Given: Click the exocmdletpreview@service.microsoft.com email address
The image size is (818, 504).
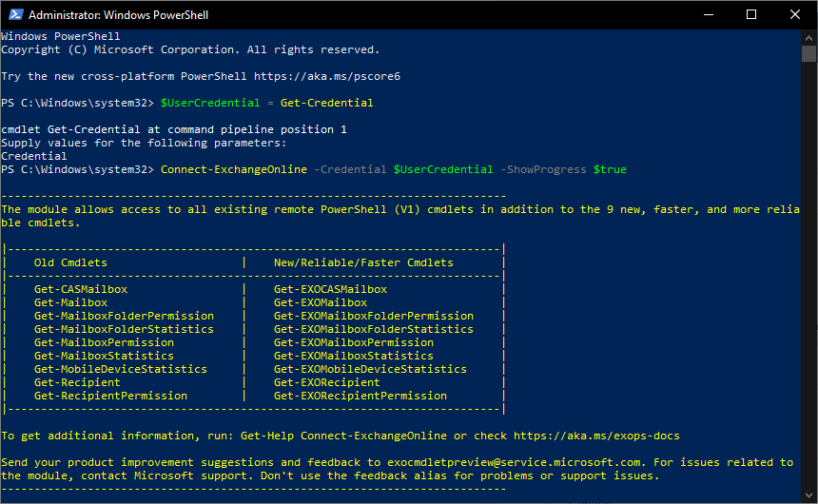Looking at the screenshot, I should (x=514, y=462).
